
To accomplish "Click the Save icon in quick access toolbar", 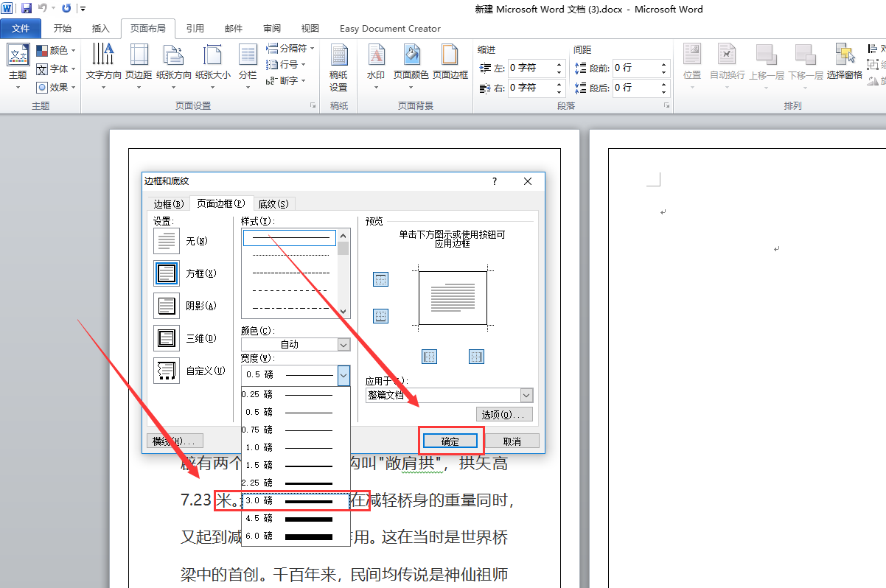I will click(27, 9).
